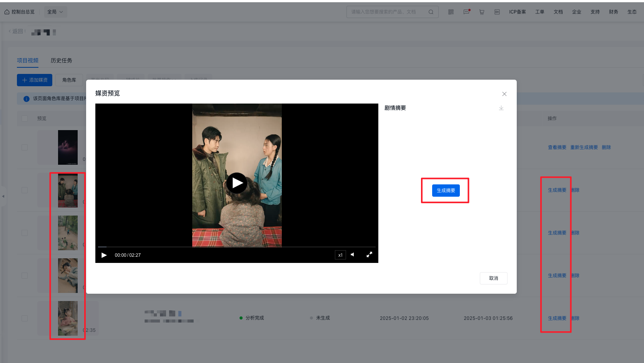The width and height of the screenshot is (644, 363).
Task: Play the video with center play button
Action: point(237,183)
